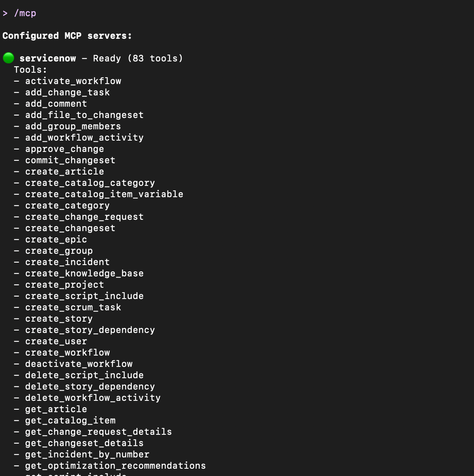Click the green servicenow status indicator
Screen dimensions: 474x476
[8, 58]
